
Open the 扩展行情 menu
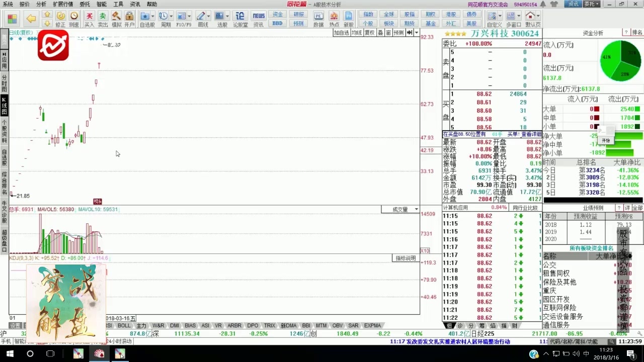tap(63, 4)
